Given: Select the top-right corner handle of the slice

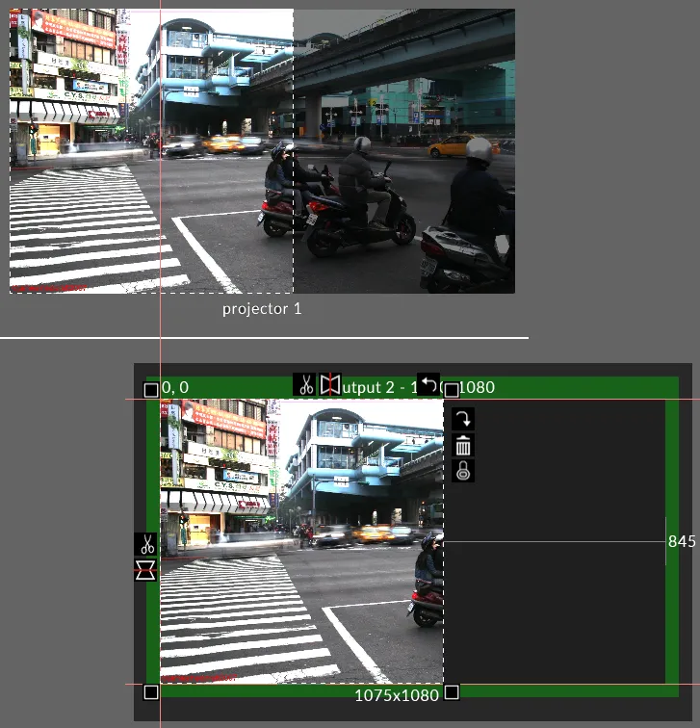Looking at the screenshot, I should [x=451, y=390].
